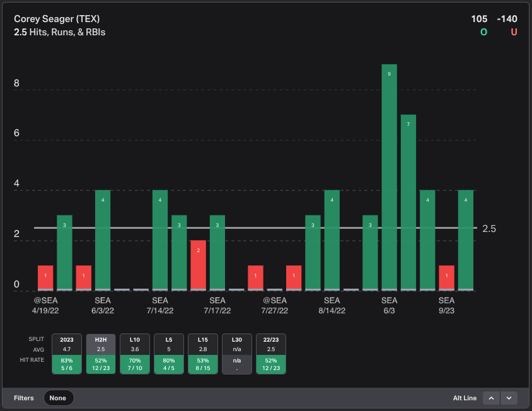Select the L30 split tab
The width and height of the screenshot is (532, 411).
coord(237,354)
